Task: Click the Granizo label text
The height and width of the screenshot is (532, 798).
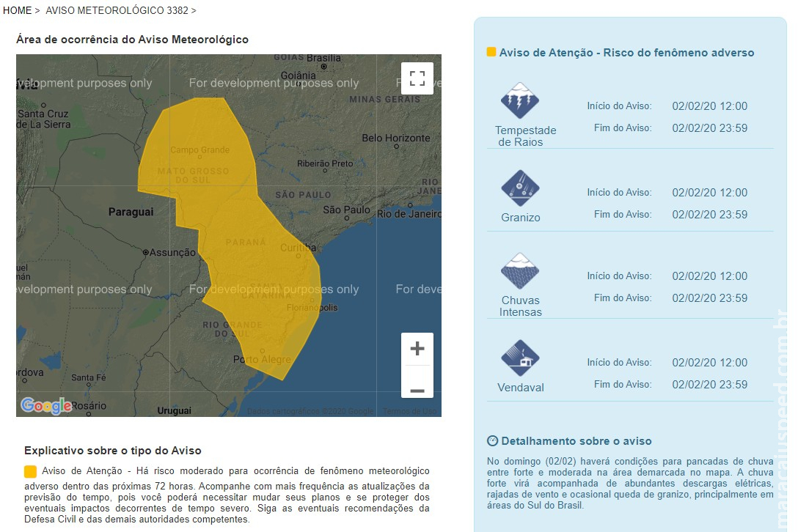Action: click(520, 218)
